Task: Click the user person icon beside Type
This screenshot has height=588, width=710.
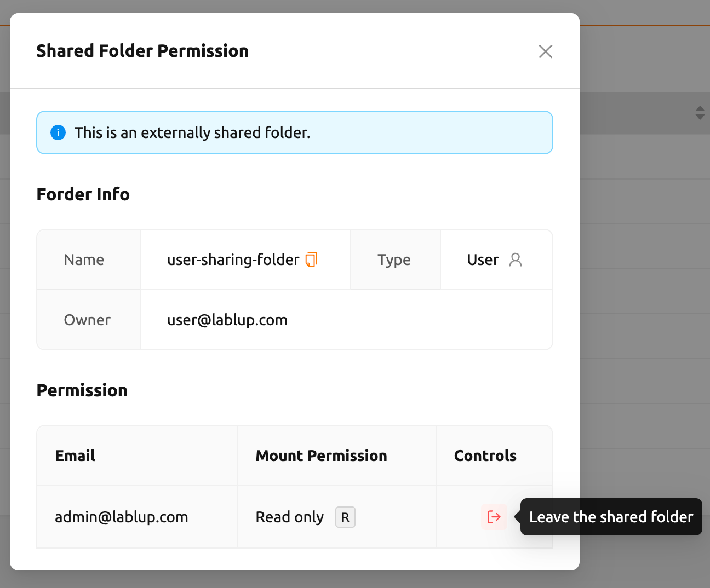Action: 516,260
